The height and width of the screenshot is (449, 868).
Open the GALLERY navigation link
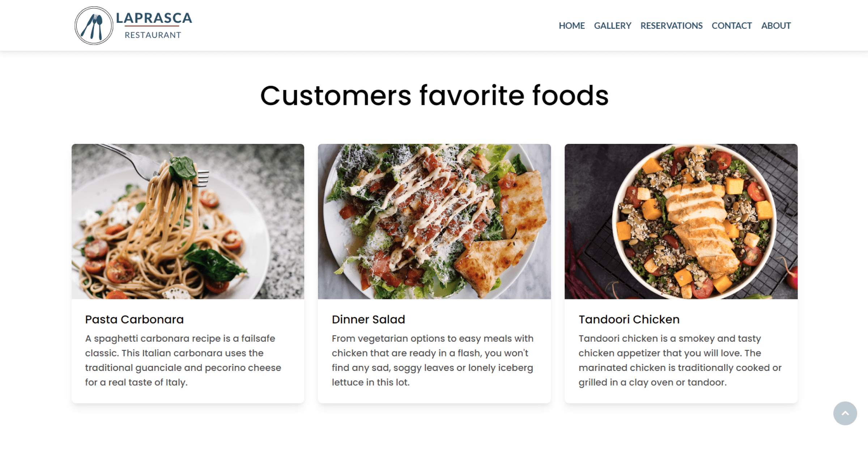[612, 26]
